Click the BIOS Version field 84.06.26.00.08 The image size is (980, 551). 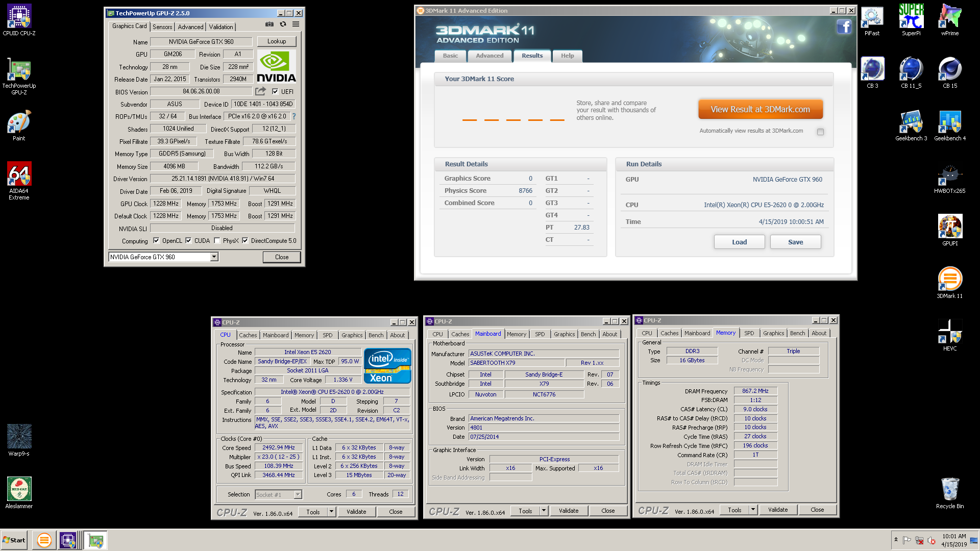[201, 91]
